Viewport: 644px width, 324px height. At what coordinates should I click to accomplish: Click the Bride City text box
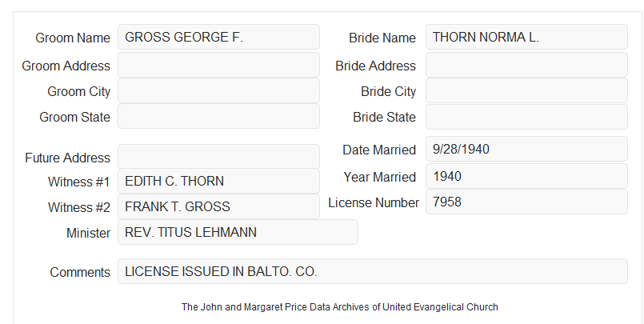point(526,90)
